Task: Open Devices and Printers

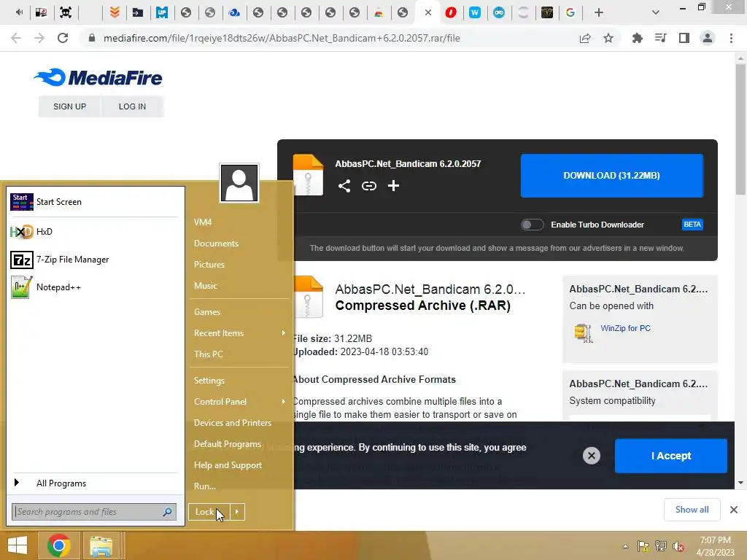Action: point(233,423)
